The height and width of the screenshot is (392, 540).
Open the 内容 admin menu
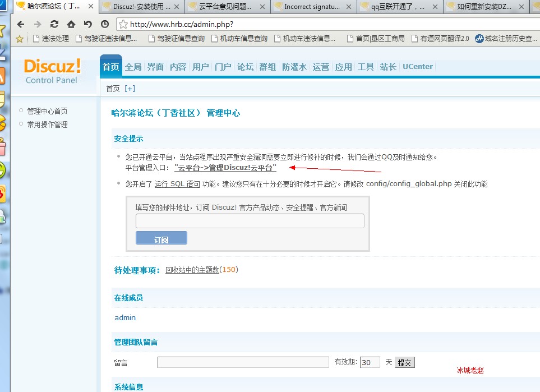pyautogui.click(x=178, y=67)
